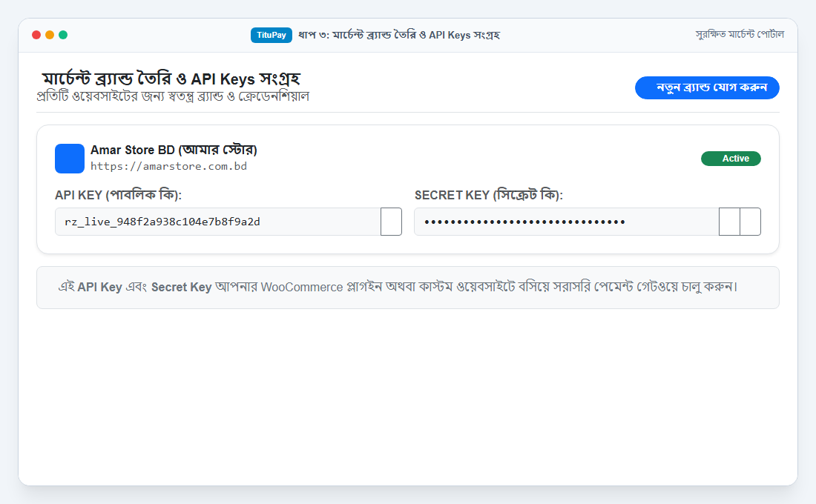Maximize the window using the green dot
Image resolution: width=816 pixels, height=504 pixels.
tap(63, 35)
